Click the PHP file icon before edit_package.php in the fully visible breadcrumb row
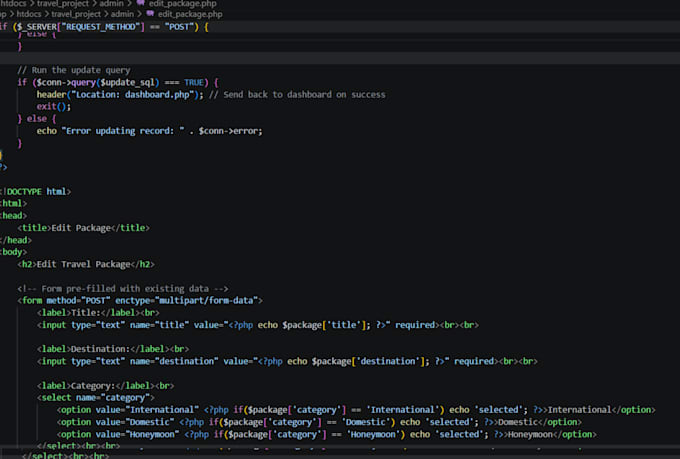This screenshot has height=459, width=680. pyautogui.click(x=150, y=14)
